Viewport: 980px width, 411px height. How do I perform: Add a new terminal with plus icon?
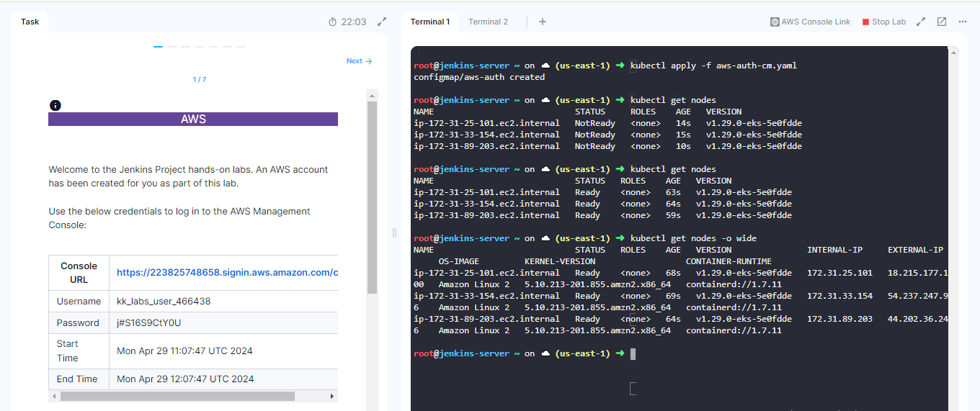[x=543, y=22]
